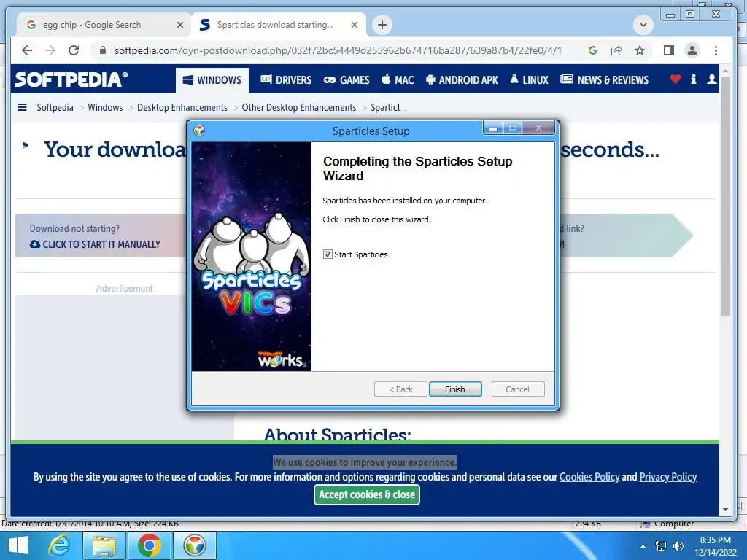Open the Cookies Policy link
The image size is (747, 560).
click(x=589, y=477)
